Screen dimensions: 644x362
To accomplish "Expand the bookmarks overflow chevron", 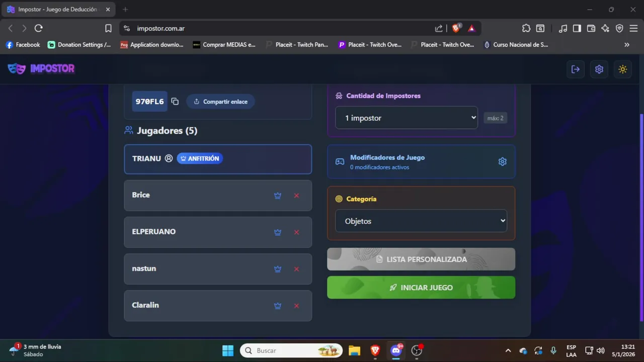I will click(627, 45).
